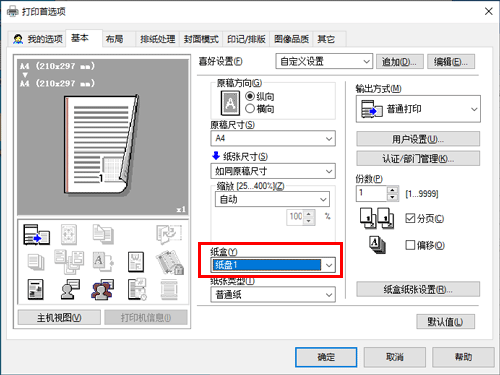
Task: Click the greyed overlapping multi-page combination icon
Action: 69,262
